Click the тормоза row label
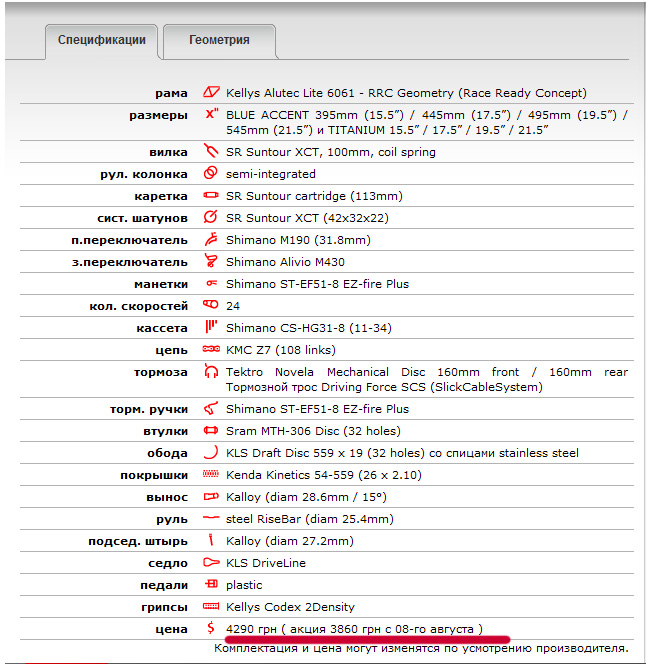The image size is (646, 664). click(x=161, y=372)
